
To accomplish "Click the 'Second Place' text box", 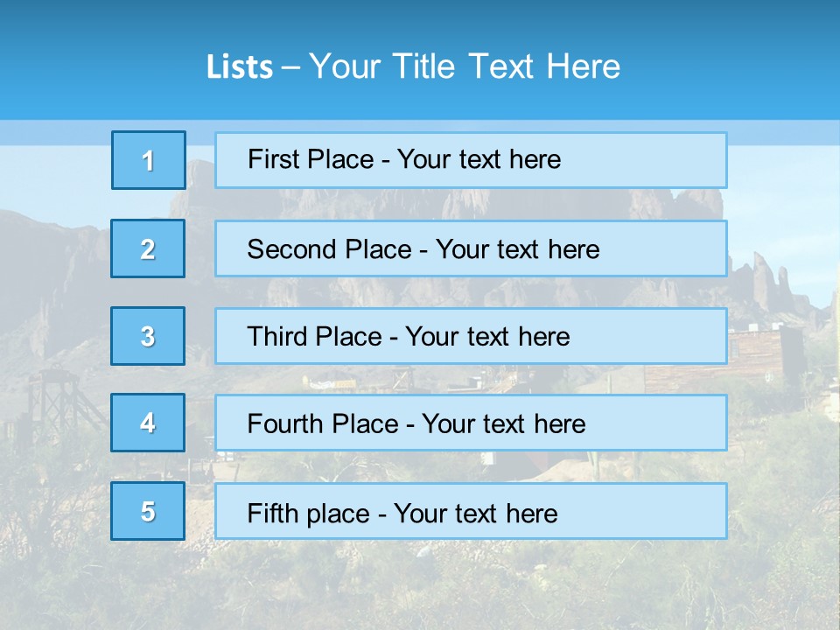I will (x=471, y=248).
